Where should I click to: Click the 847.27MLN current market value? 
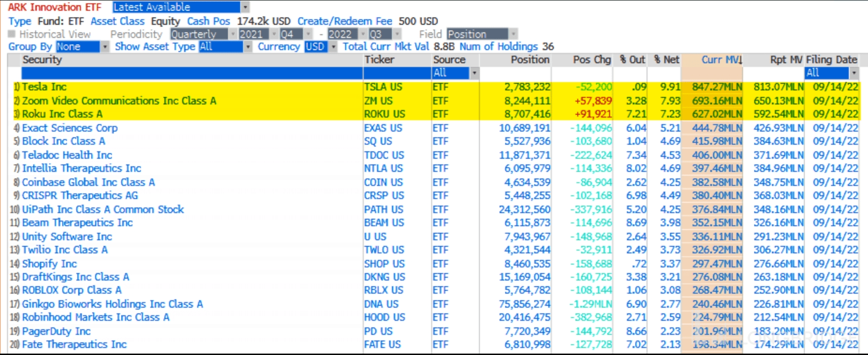point(717,87)
